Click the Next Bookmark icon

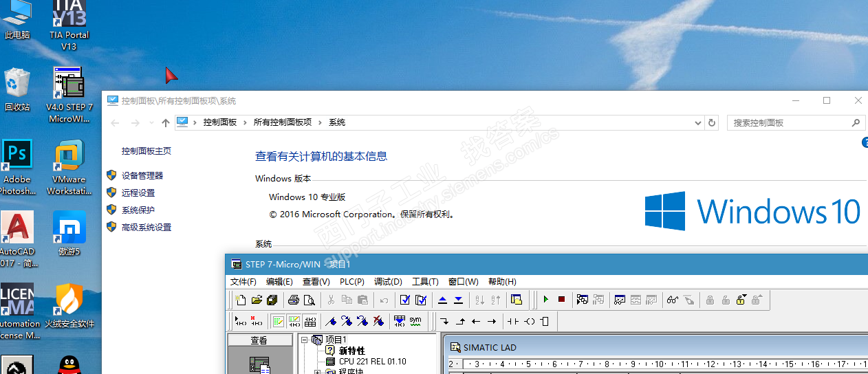[347, 321]
